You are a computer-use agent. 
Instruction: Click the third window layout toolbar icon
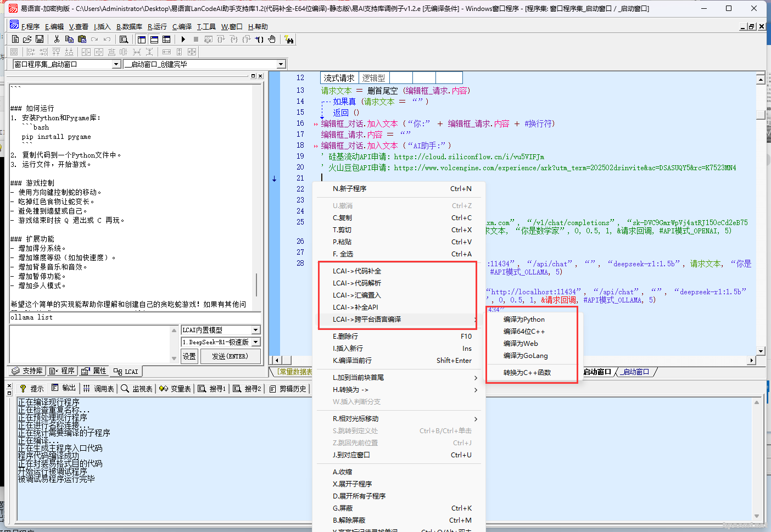point(166,40)
